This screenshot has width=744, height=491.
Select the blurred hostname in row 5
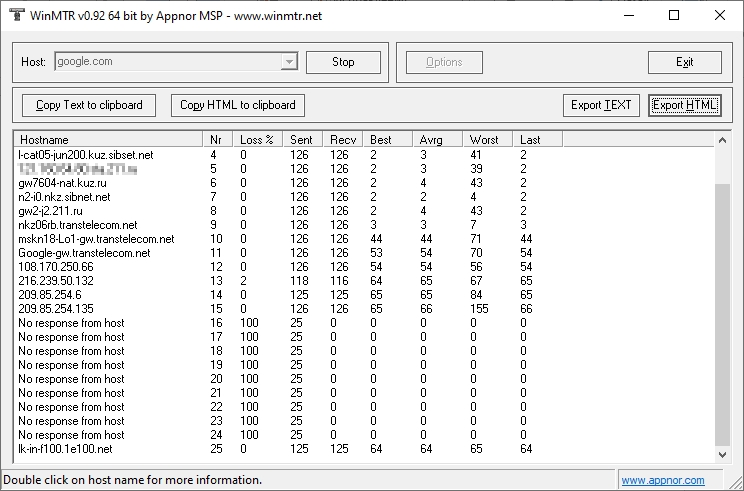point(77,169)
